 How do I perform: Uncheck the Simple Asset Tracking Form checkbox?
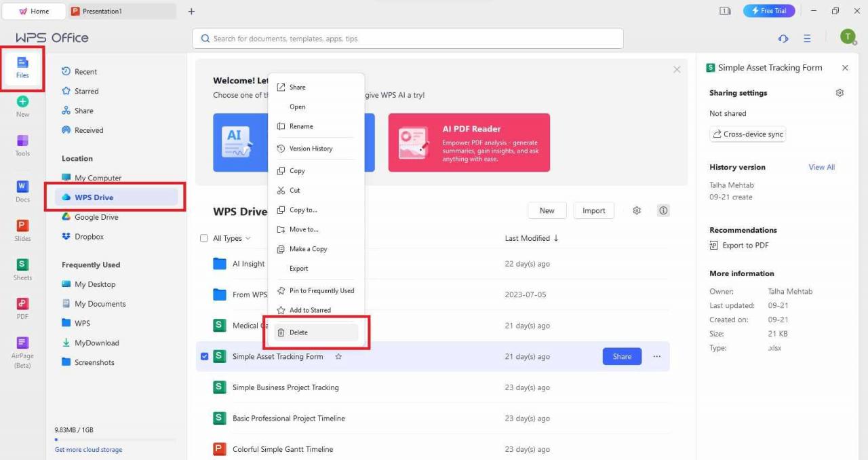coord(204,356)
